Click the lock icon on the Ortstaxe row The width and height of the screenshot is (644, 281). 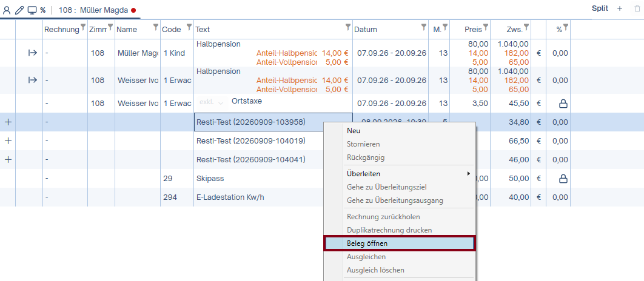click(563, 104)
